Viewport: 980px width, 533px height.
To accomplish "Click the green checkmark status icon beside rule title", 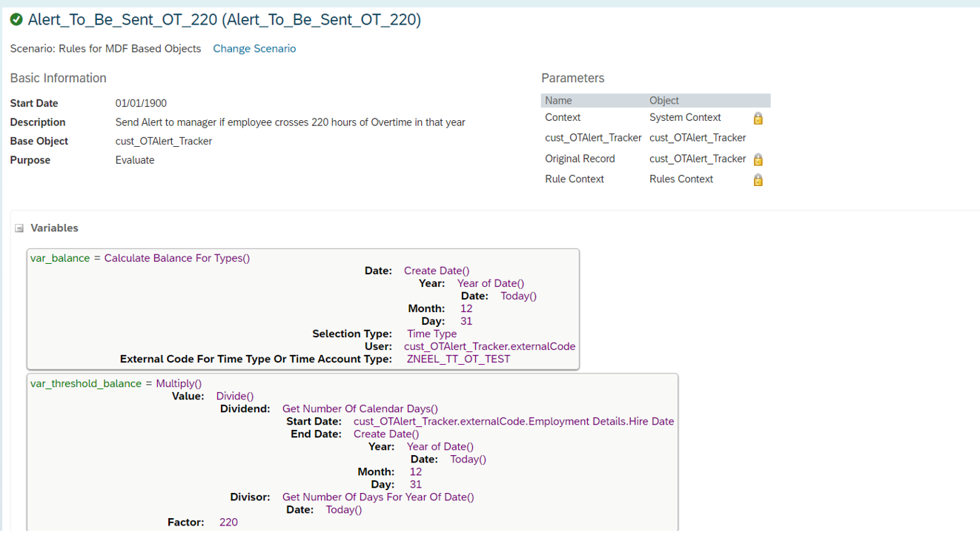I will [x=16, y=20].
